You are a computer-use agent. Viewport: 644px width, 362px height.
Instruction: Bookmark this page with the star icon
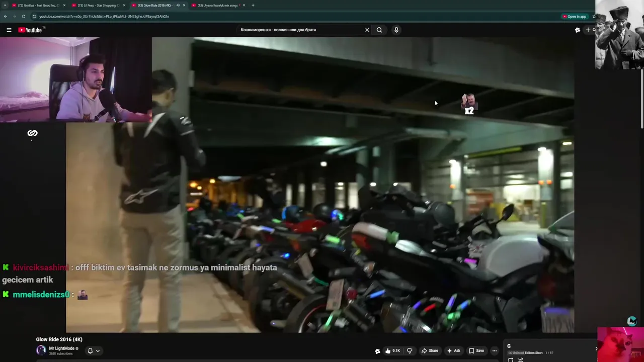pos(594,17)
